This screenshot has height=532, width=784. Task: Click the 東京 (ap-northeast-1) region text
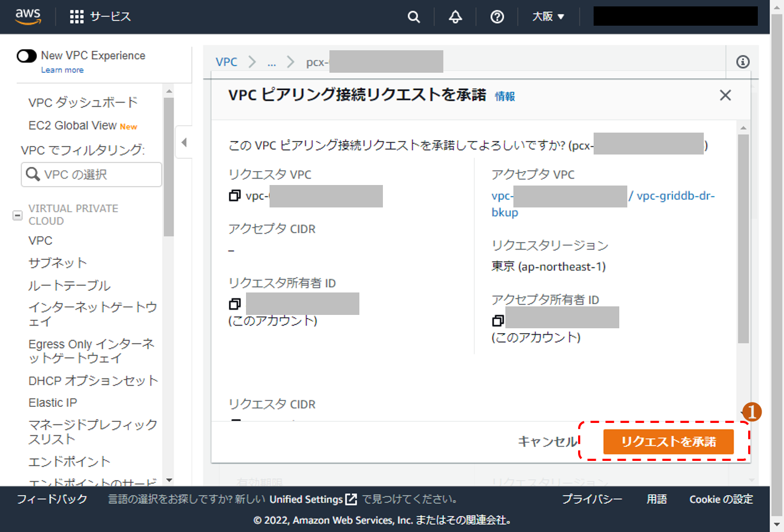[x=549, y=266]
